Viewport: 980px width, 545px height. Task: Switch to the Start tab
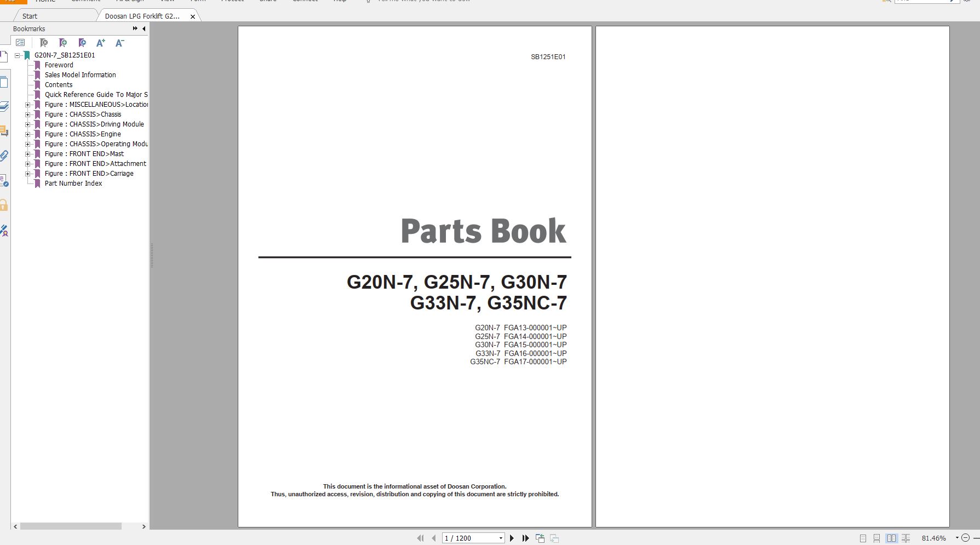tap(30, 16)
